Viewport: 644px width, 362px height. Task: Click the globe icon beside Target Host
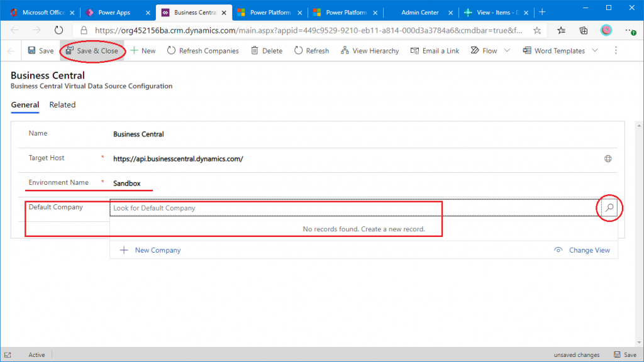click(x=608, y=159)
